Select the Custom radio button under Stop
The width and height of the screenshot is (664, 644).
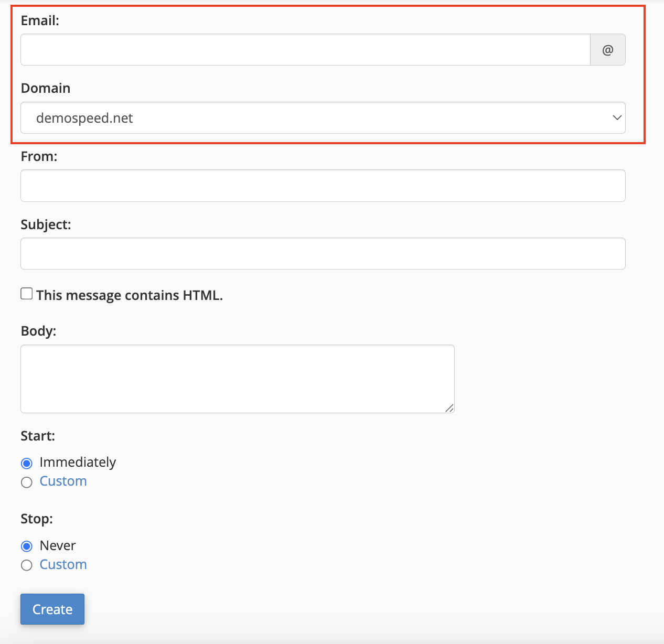[27, 565]
